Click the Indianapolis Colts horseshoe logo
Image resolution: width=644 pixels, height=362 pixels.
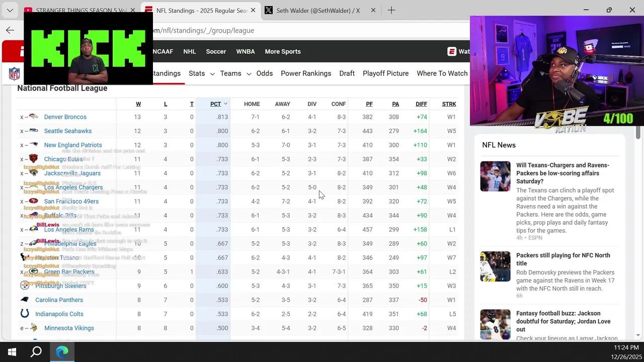click(x=24, y=314)
